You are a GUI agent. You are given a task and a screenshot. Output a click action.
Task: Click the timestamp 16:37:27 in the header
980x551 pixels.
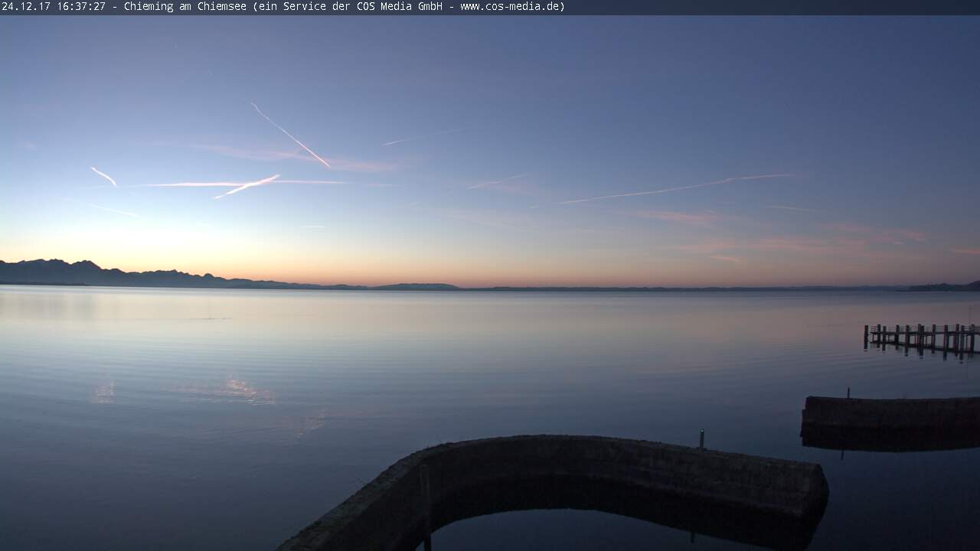[80, 7]
